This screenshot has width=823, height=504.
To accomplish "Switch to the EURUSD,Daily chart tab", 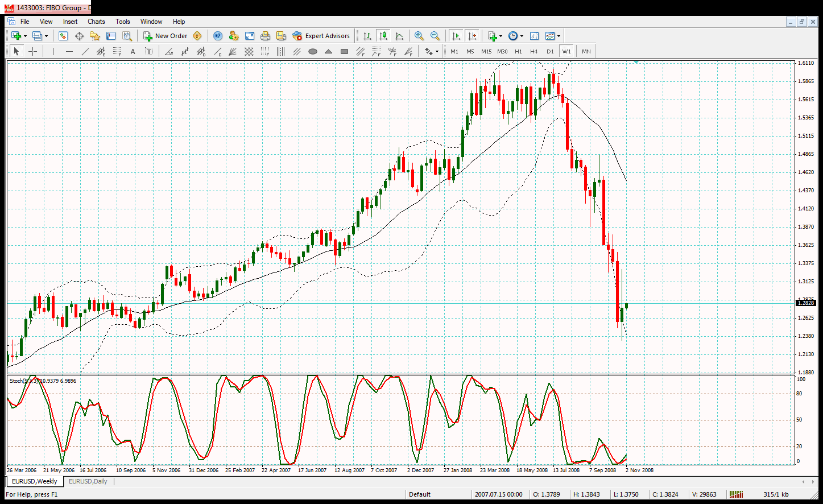I will coord(88,481).
